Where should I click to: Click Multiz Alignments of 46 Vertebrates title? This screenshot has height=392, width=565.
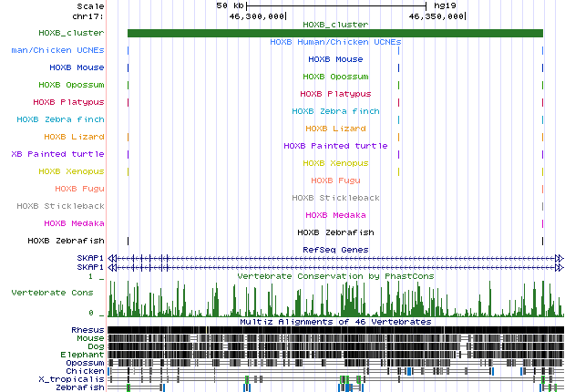[x=334, y=322]
